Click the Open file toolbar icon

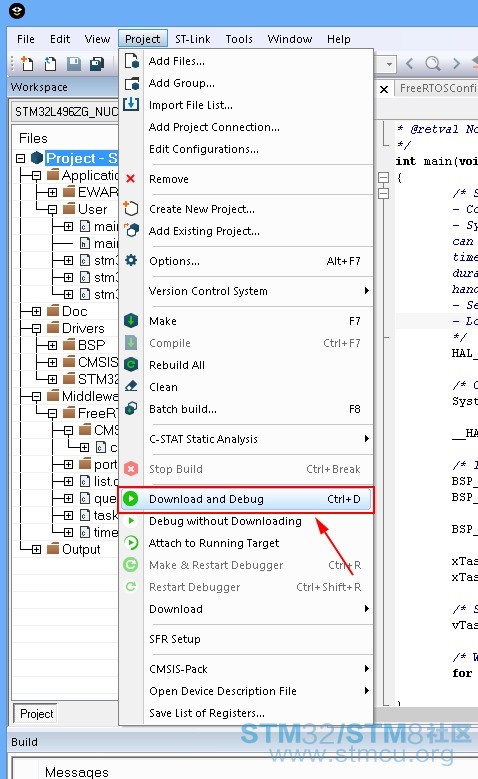[x=50, y=64]
